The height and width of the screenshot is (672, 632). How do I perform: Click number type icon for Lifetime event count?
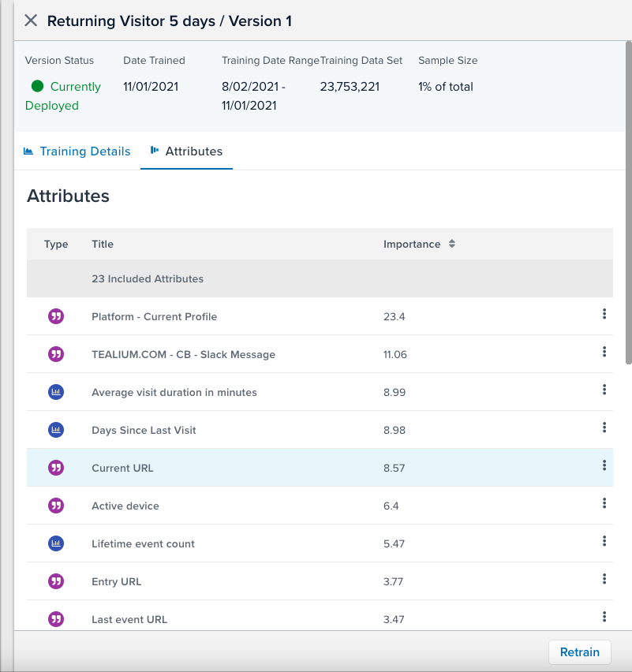pyautogui.click(x=56, y=543)
